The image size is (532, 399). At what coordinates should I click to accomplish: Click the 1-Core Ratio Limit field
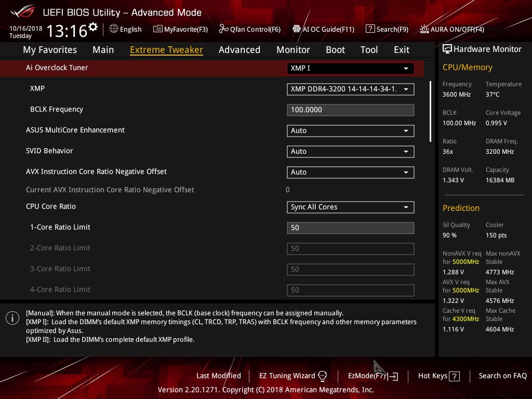pyautogui.click(x=351, y=228)
